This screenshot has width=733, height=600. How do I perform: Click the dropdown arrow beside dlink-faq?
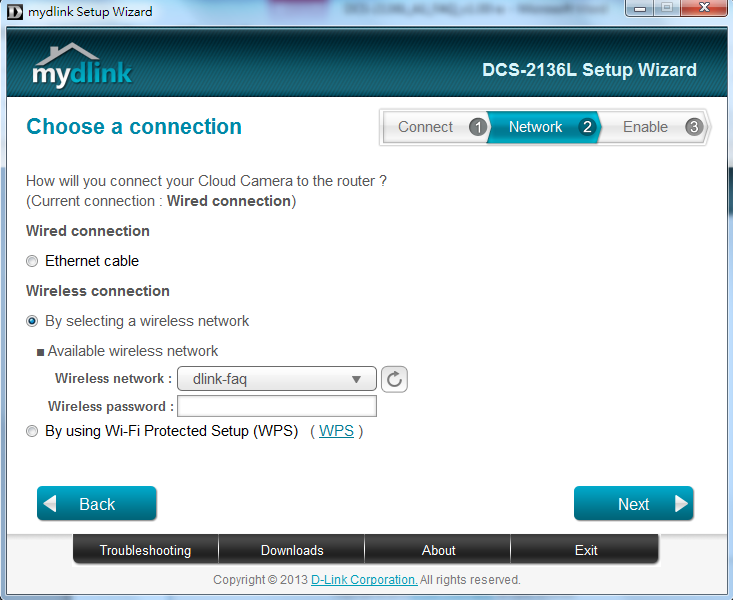tap(357, 379)
